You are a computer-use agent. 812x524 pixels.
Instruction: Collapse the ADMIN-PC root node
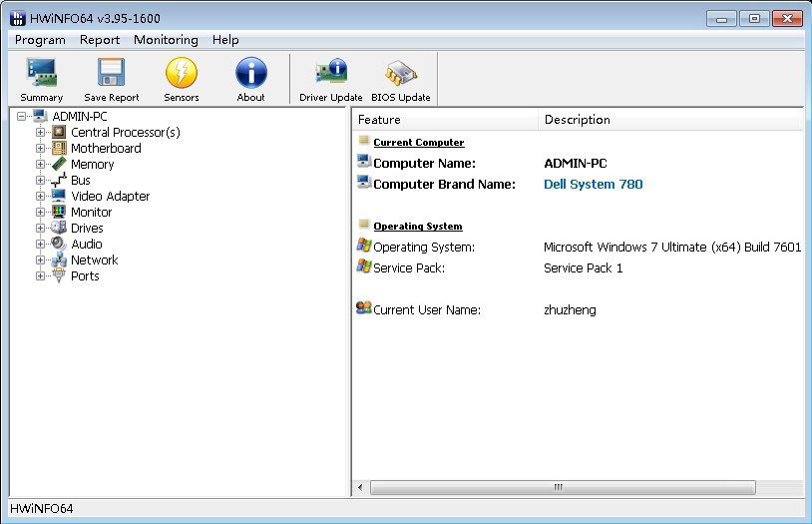tap(22, 116)
